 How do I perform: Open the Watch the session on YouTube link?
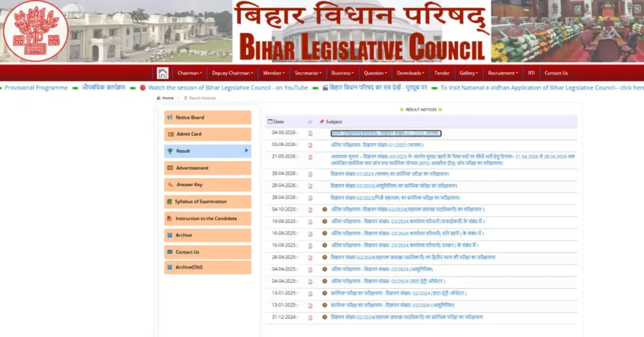[x=228, y=88]
